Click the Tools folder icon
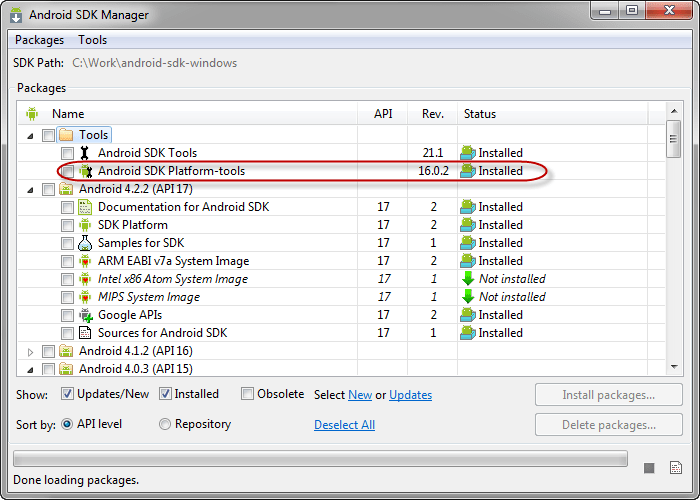Image resolution: width=700 pixels, height=500 pixels. [66, 135]
